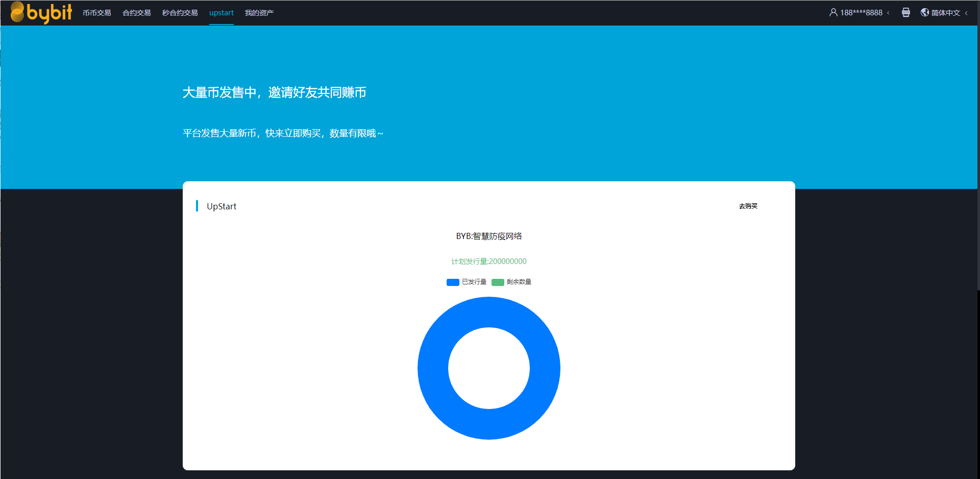Toggle the 剩余数量 legend label
The width and height of the screenshot is (980, 479).
(519, 282)
